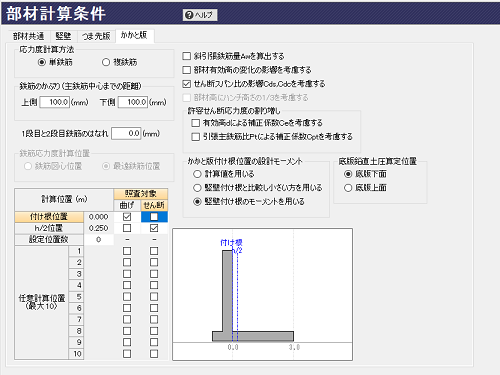The image size is (500, 375).
Task: Click the h/2位置 row header
Action: pos(49,228)
